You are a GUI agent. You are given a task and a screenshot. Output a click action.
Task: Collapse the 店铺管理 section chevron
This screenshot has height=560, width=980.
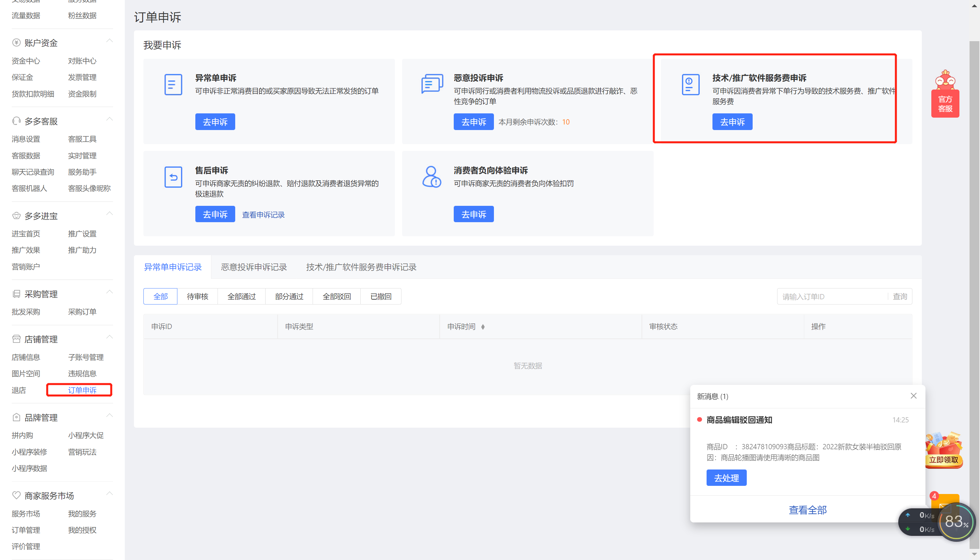(x=109, y=337)
